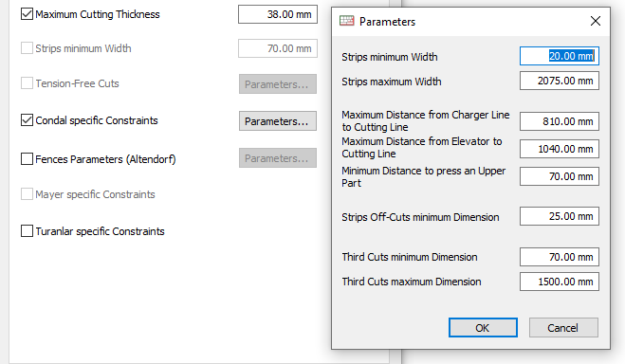Click the Turanlar specific Constraints label
Viewport: 625px width, 364px height.
100,231
